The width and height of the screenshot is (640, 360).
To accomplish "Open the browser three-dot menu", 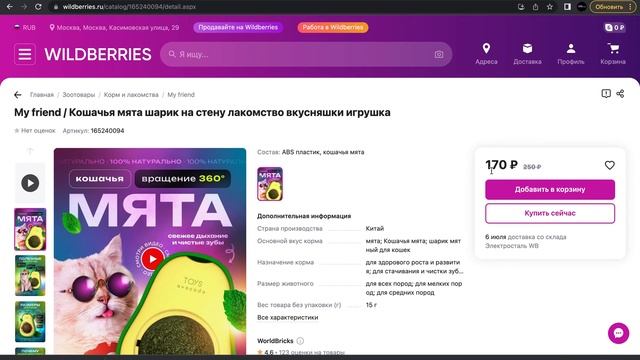I will point(631,7).
